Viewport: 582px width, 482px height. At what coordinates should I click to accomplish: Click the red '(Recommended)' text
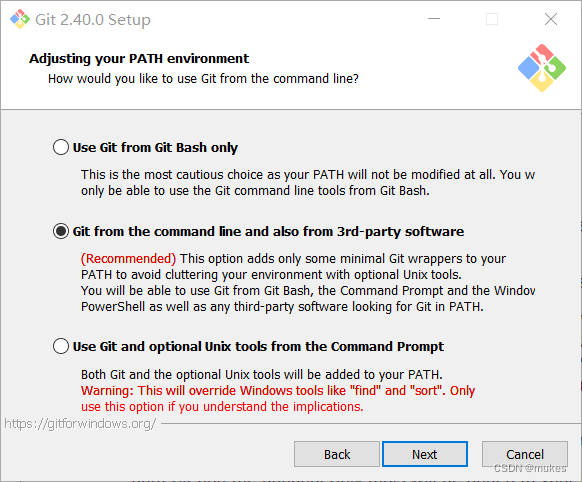[128, 258]
